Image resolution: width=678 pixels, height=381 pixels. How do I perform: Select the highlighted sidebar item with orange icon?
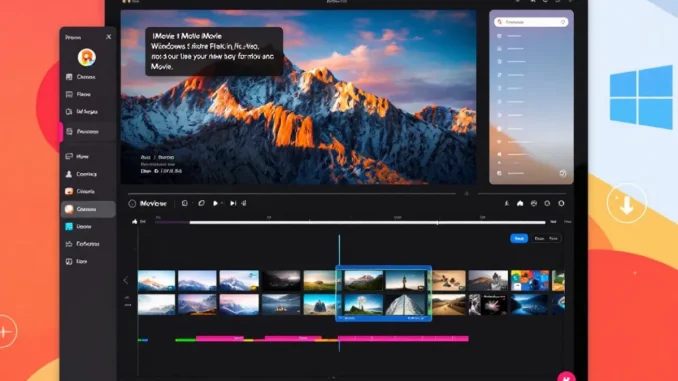pyautogui.click(x=88, y=209)
